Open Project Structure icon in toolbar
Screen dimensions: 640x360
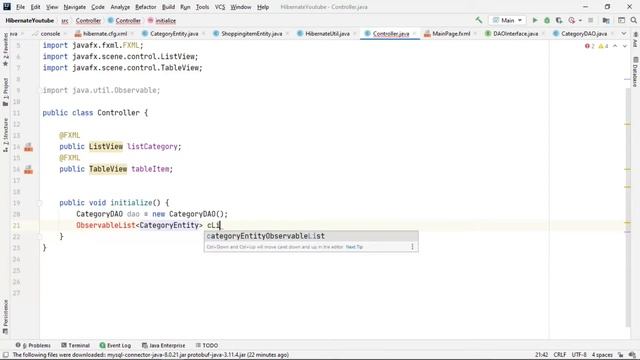(606, 20)
